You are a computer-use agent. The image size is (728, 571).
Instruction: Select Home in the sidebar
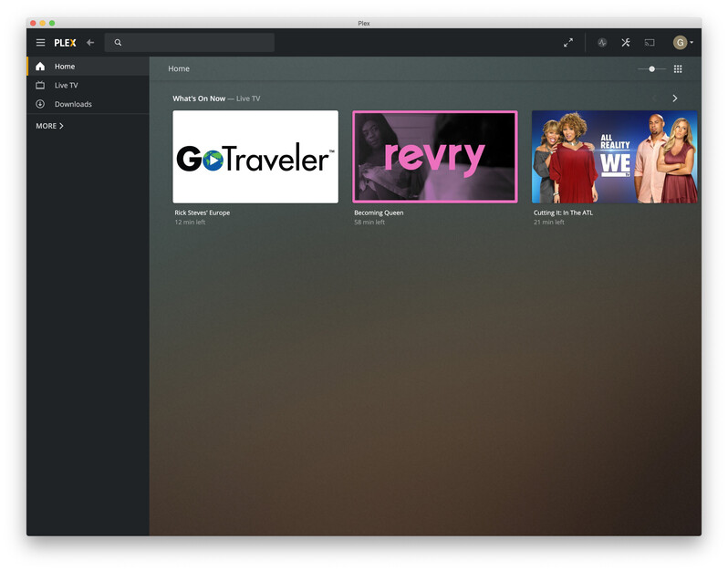(x=88, y=67)
